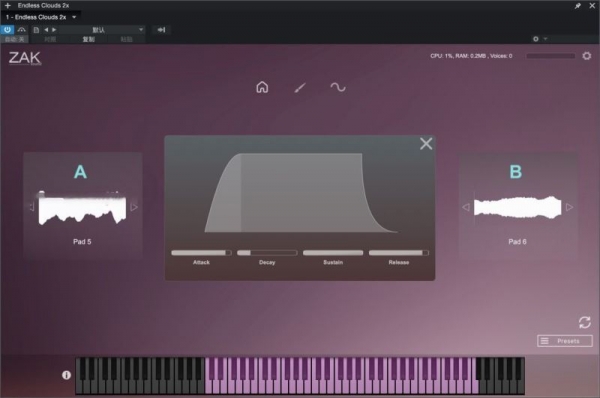The width and height of the screenshot is (600, 398).
Task: Click the compare gauge icon beside power
Action: 22,29
